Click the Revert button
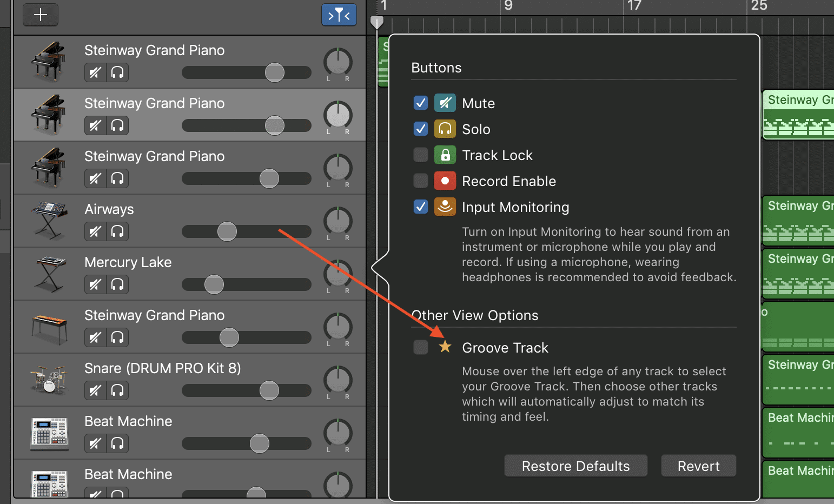834x504 pixels. pos(698,466)
